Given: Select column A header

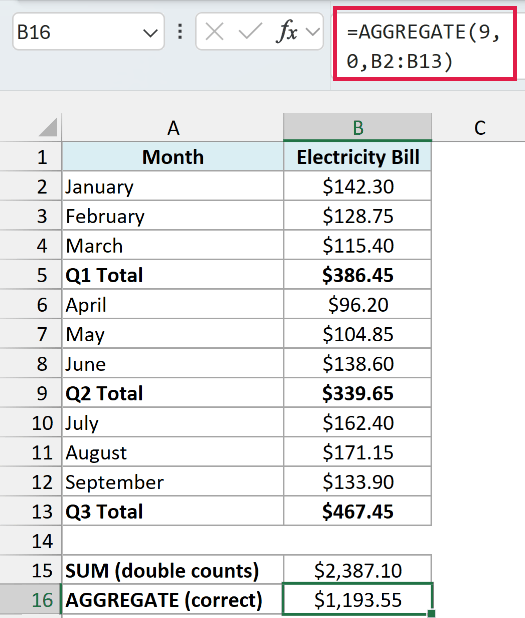Looking at the screenshot, I should pyautogui.click(x=173, y=128).
